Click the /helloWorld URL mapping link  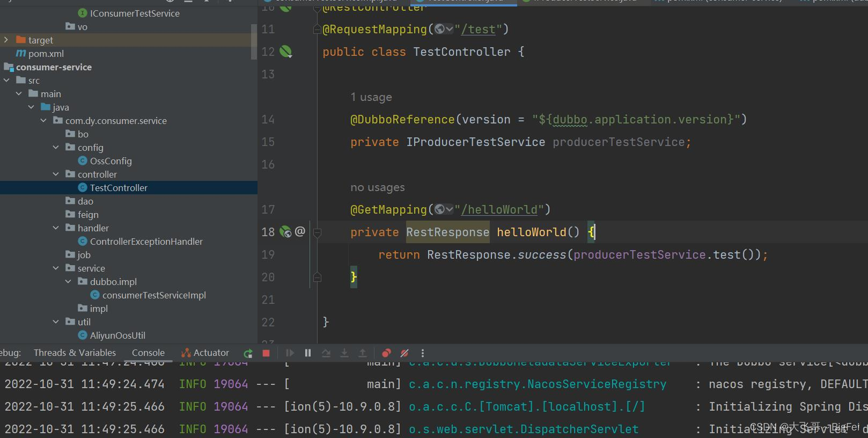click(x=499, y=209)
